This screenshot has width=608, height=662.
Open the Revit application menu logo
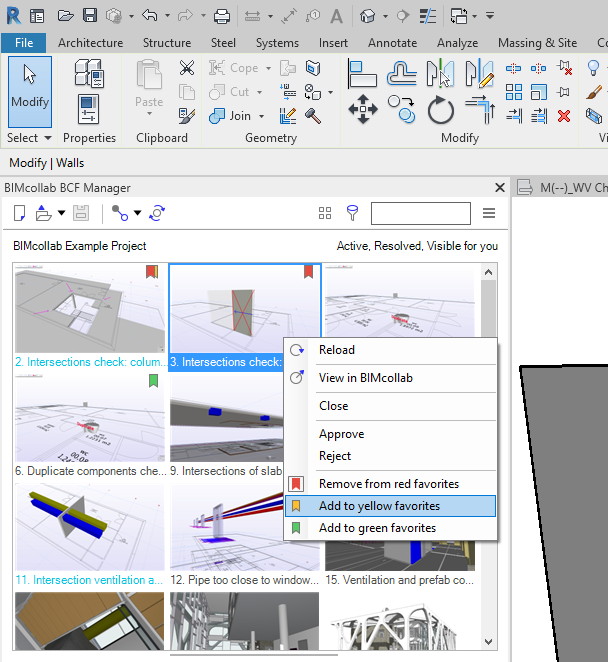(14, 16)
